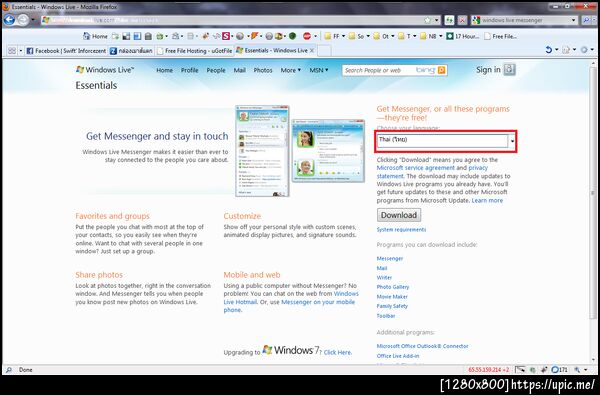Viewport: 600px width, 395px height.
Task: Go back with the browser Back arrow
Action: click(x=9, y=20)
